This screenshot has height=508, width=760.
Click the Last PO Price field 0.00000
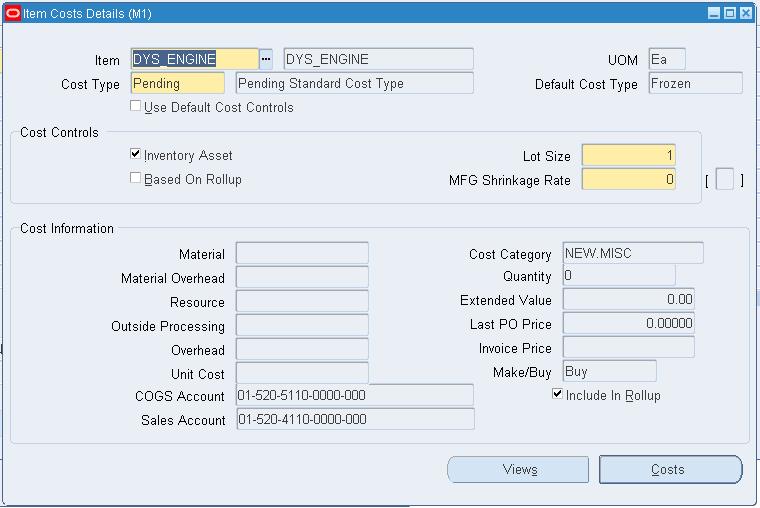click(629, 323)
